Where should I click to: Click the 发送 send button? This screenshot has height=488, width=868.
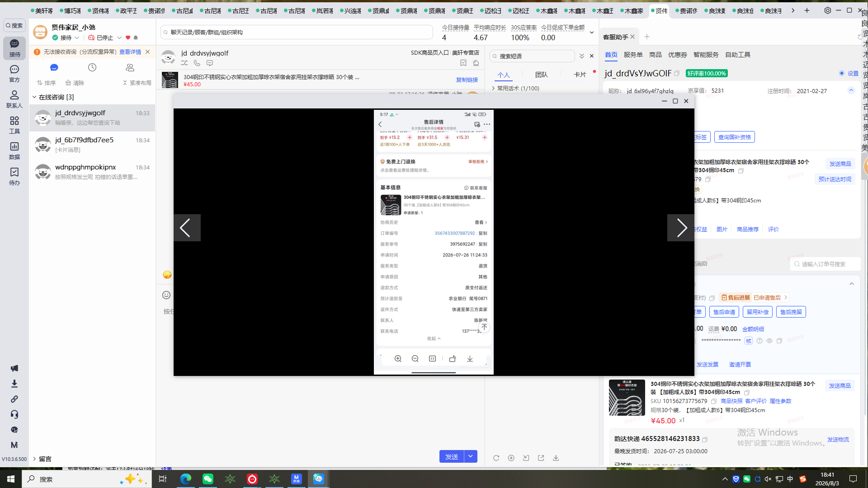click(x=452, y=456)
